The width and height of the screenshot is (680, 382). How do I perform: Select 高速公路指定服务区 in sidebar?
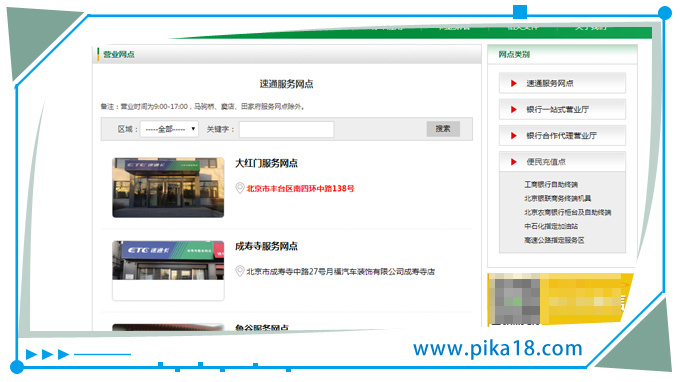pos(554,240)
